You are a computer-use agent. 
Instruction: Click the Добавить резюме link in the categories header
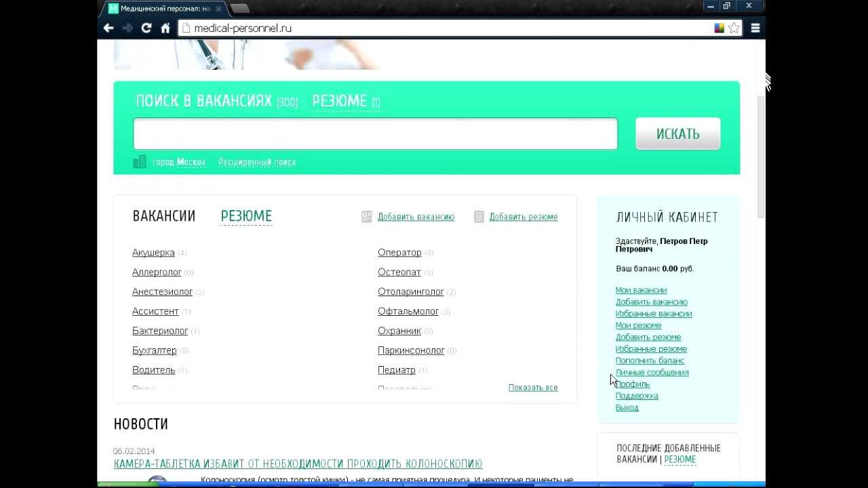tap(524, 217)
